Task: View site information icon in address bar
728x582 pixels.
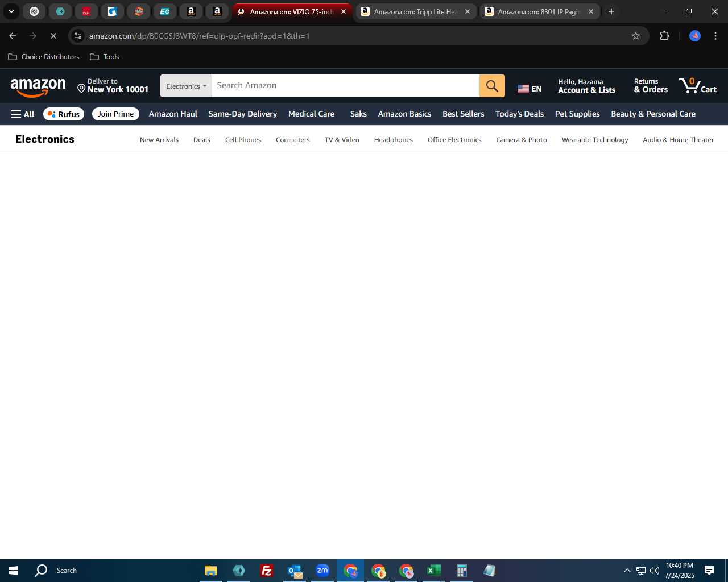Action: click(x=78, y=36)
